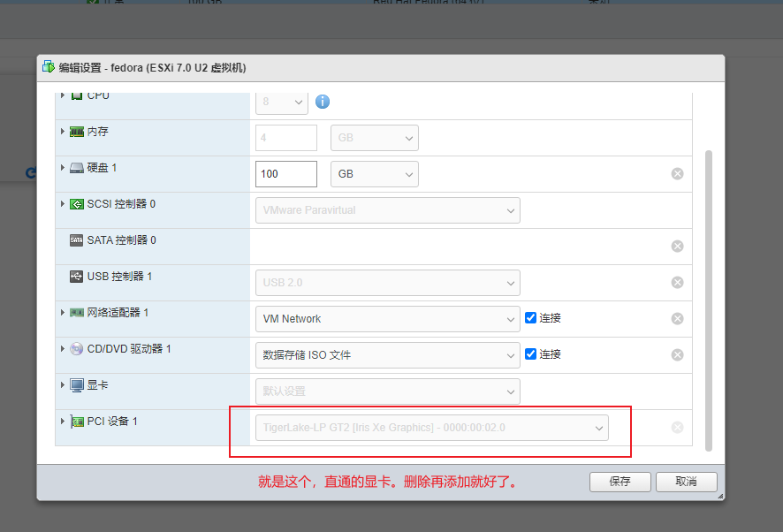Screen dimensions: 783x532
Task: Expand the CPU row
Action: point(63,95)
